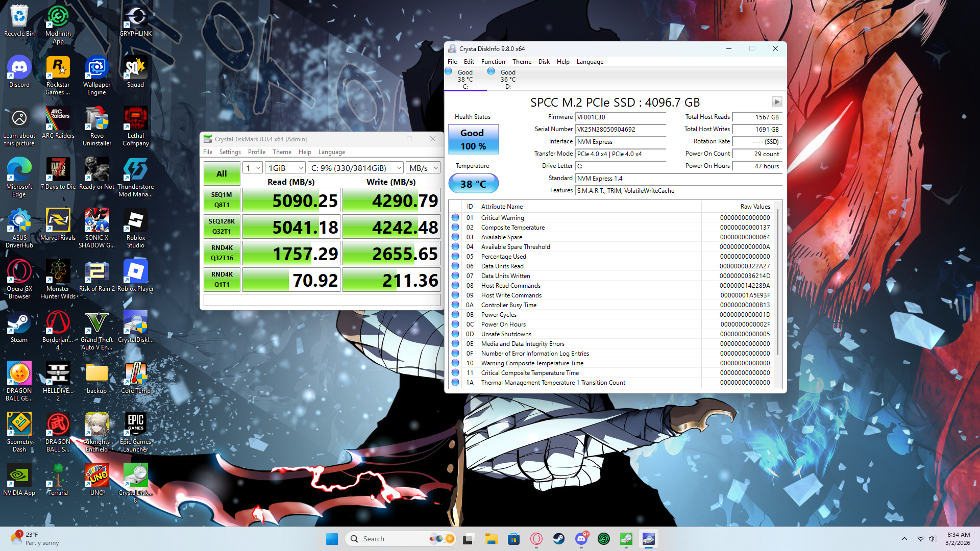Screen dimensions: 980x551
Task: Expand the MB/s unit dropdown
Action: tap(423, 168)
